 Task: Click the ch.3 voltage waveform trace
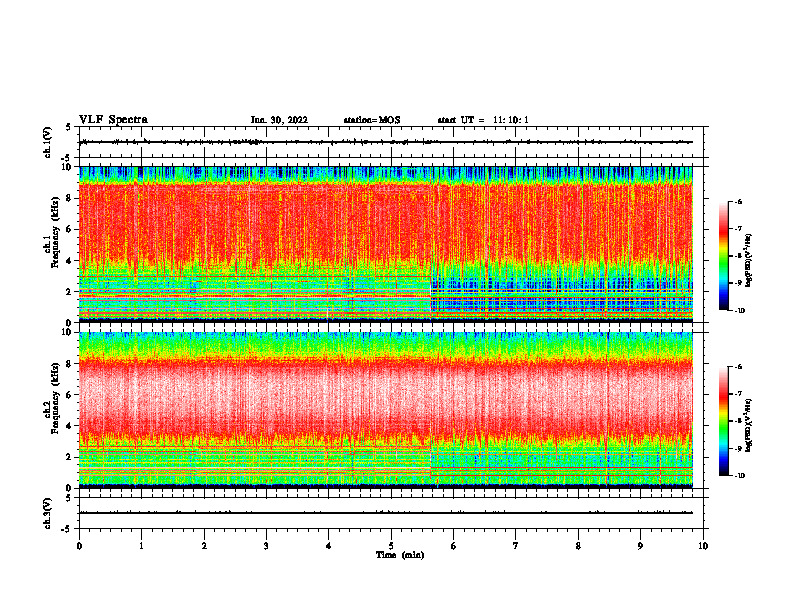point(386,513)
